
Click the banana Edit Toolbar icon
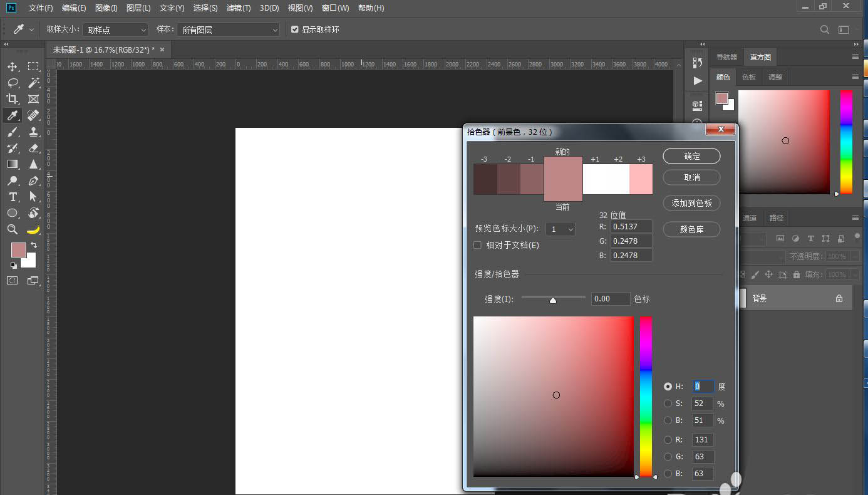point(33,229)
